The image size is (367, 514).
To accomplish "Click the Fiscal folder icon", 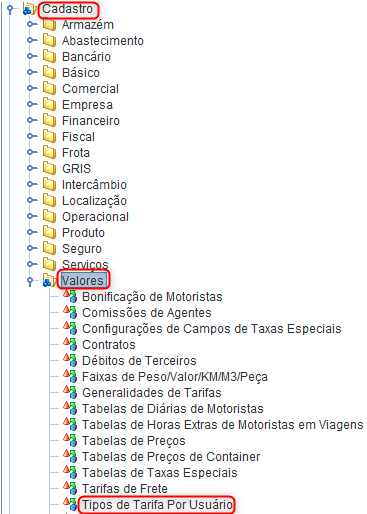I will (49, 136).
